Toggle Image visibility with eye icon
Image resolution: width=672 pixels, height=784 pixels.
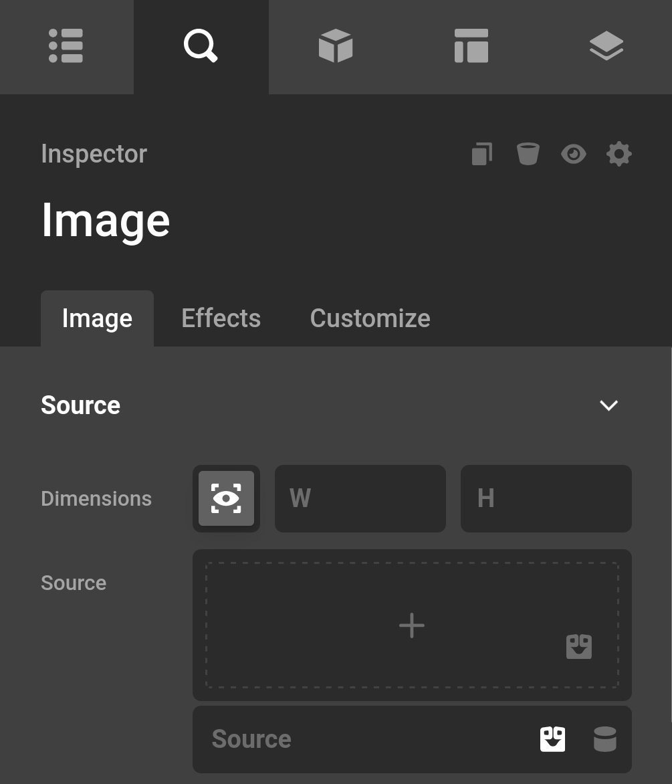(x=573, y=153)
